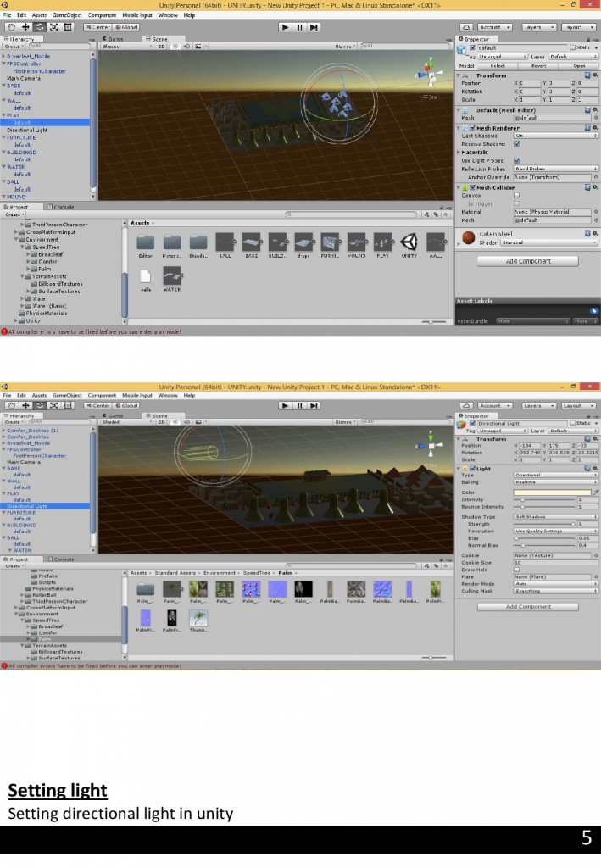Click the red compiler error icon in bottom status bar
The width and height of the screenshot is (601, 868).
point(4,665)
